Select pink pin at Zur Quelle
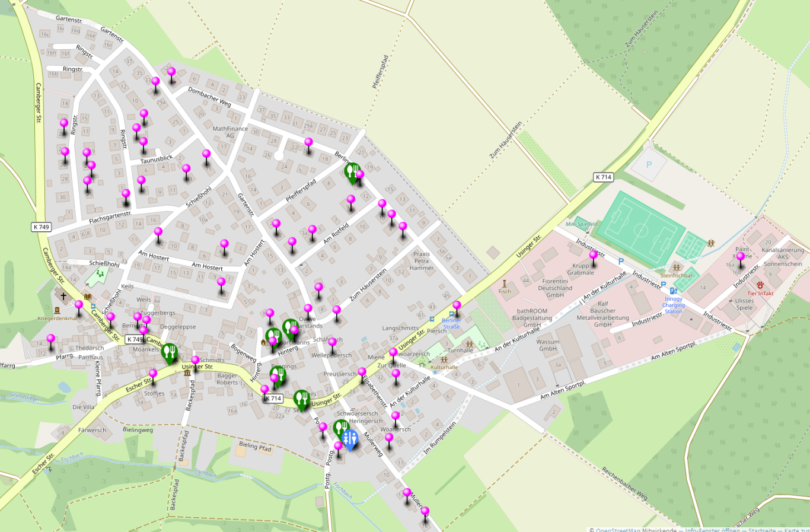This screenshot has width=810, height=532. 393,353
